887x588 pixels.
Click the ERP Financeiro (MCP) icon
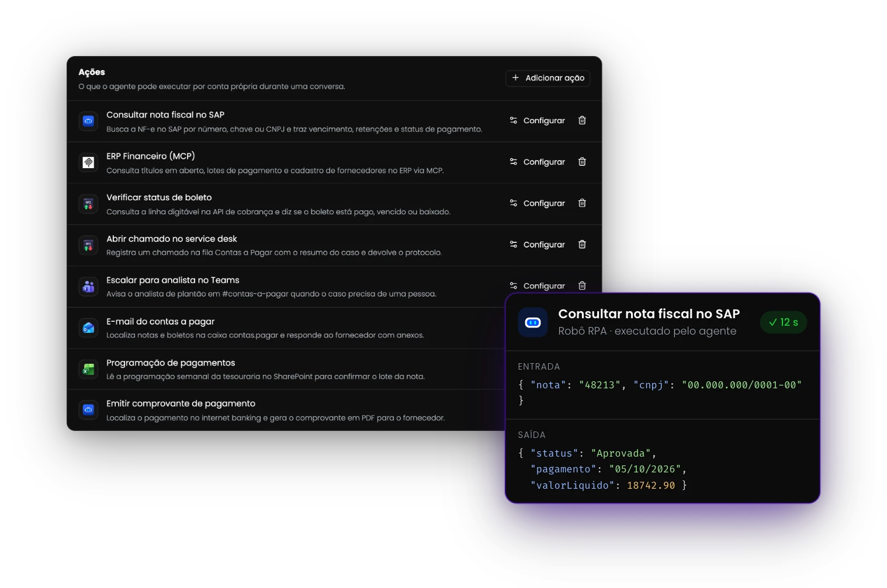click(88, 162)
